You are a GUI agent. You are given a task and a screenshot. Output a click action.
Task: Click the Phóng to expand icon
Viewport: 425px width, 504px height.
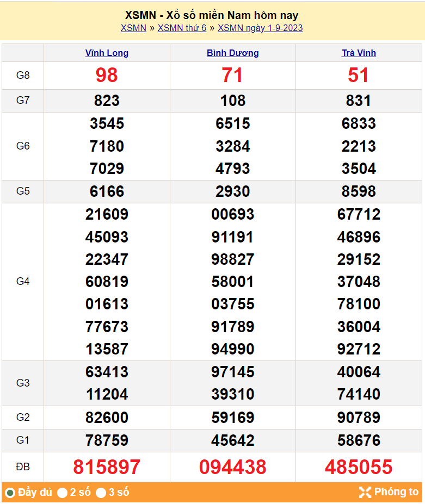coord(365,493)
